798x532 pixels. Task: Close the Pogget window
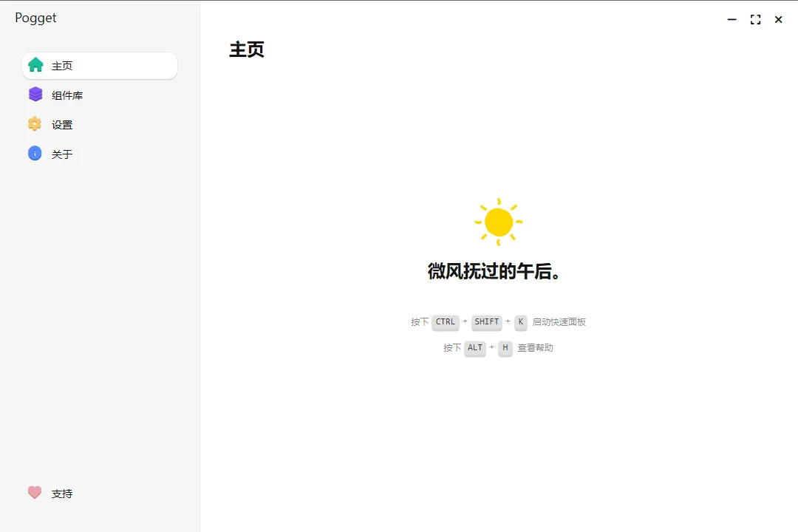click(x=778, y=19)
